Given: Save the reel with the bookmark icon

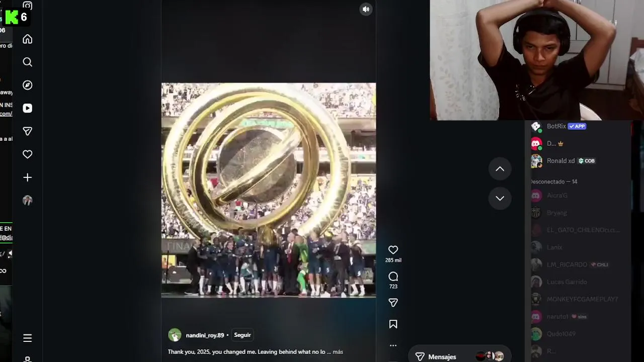Looking at the screenshot, I should (393, 324).
